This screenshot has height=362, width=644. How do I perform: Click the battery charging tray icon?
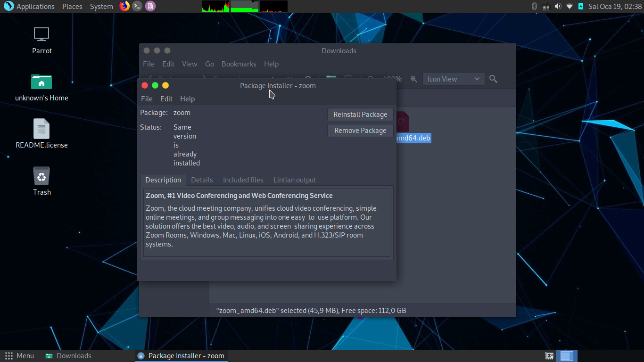(x=581, y=6)
